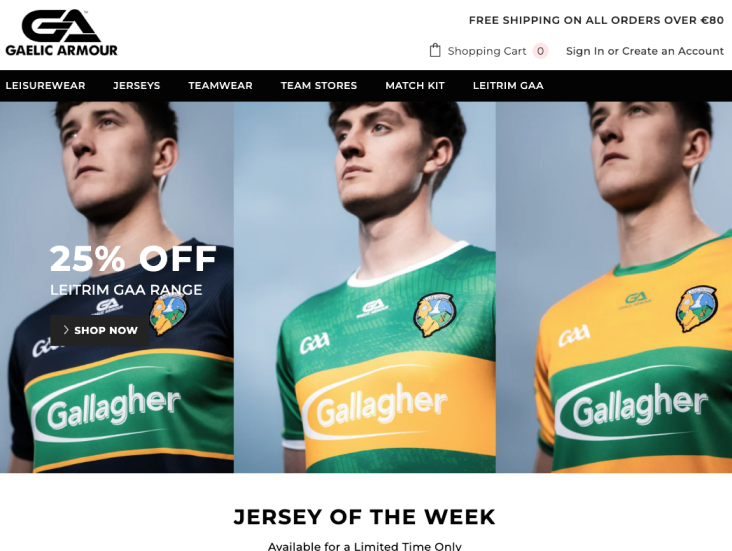Viewport: 732px width, 551px height.
Task: Click the Leitrim crest on yellow jersey
Action: click(x=697, y=309)
